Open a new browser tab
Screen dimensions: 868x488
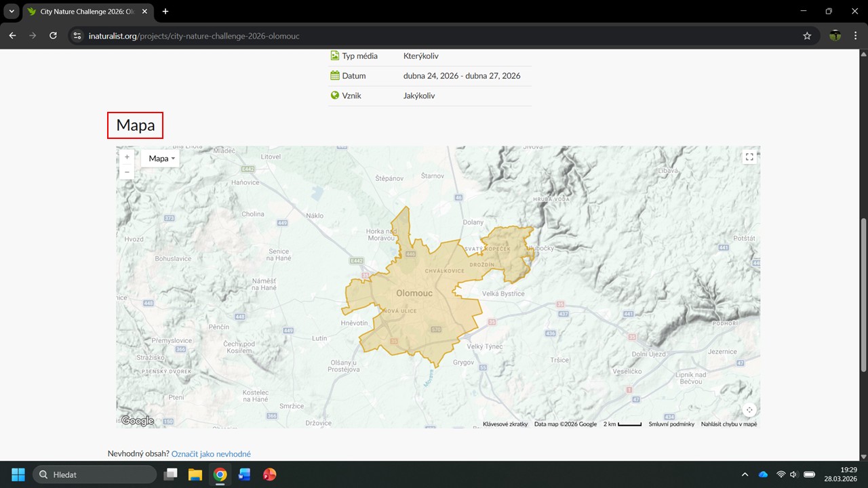(x=165, y=12)
